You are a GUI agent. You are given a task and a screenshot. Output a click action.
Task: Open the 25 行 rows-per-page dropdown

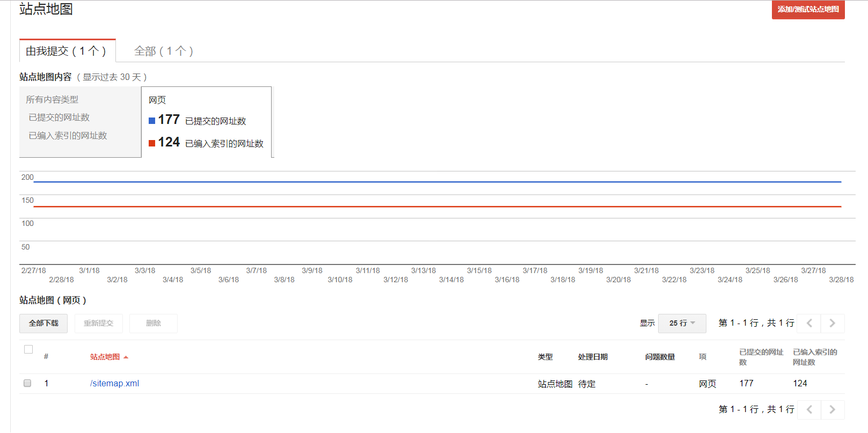click(682, 323)
